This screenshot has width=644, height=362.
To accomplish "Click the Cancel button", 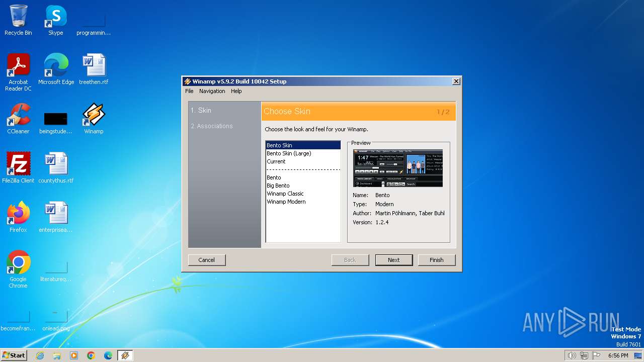I will pyautogui.click(x=207, y=260).
